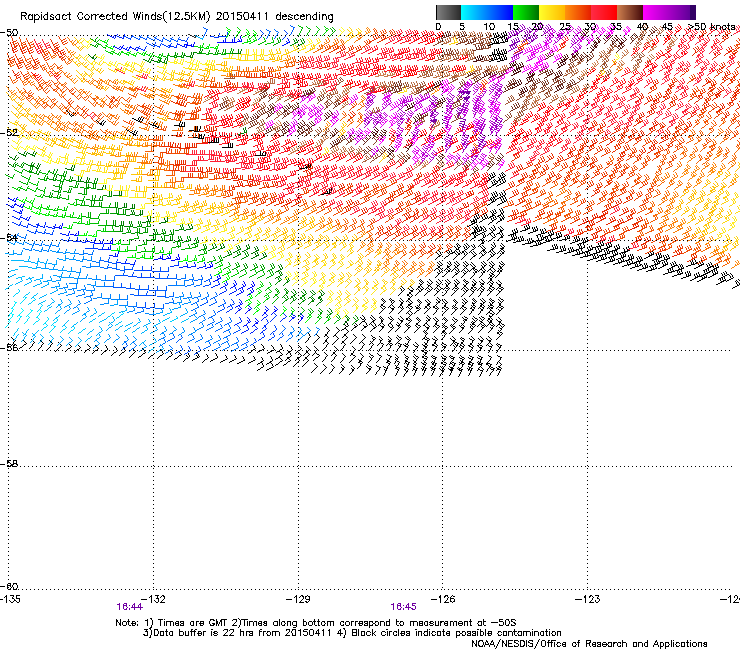Click the note line 'Times are GMT'
Viewport: 740px width, 650px height.
click(193, 623)
